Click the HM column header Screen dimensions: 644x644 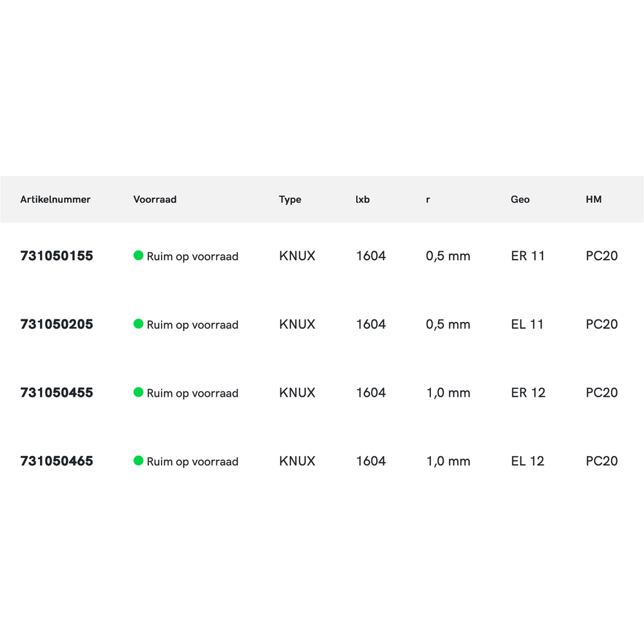click(x=593, y=200)
